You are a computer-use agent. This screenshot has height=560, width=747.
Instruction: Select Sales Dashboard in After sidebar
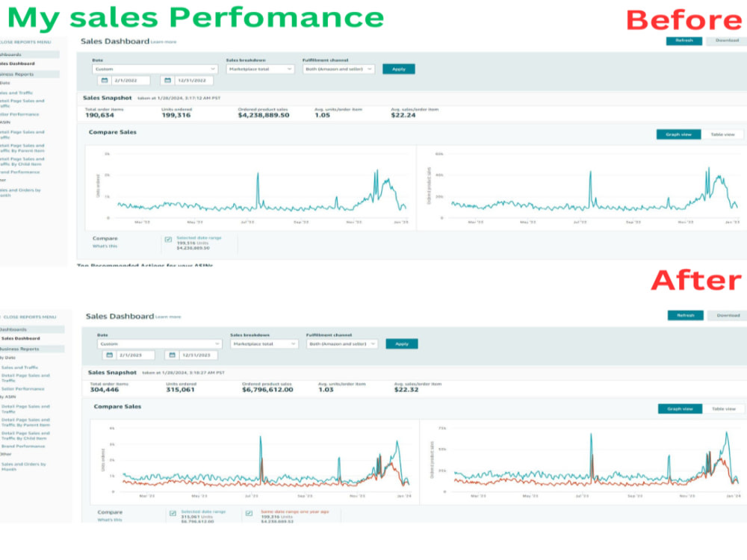click(20, 338)
